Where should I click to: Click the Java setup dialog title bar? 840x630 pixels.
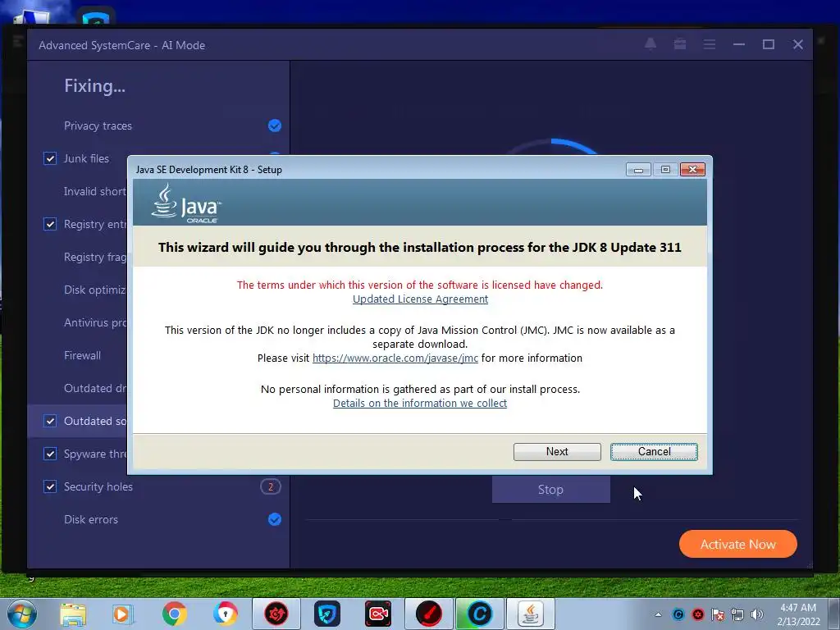(375, 169)
